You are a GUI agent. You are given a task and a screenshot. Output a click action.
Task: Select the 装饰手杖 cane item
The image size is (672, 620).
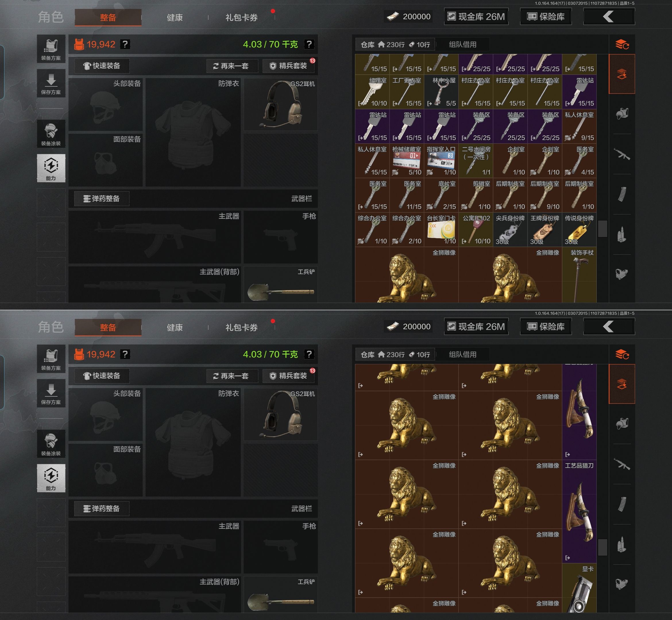[x=579, y=275]
